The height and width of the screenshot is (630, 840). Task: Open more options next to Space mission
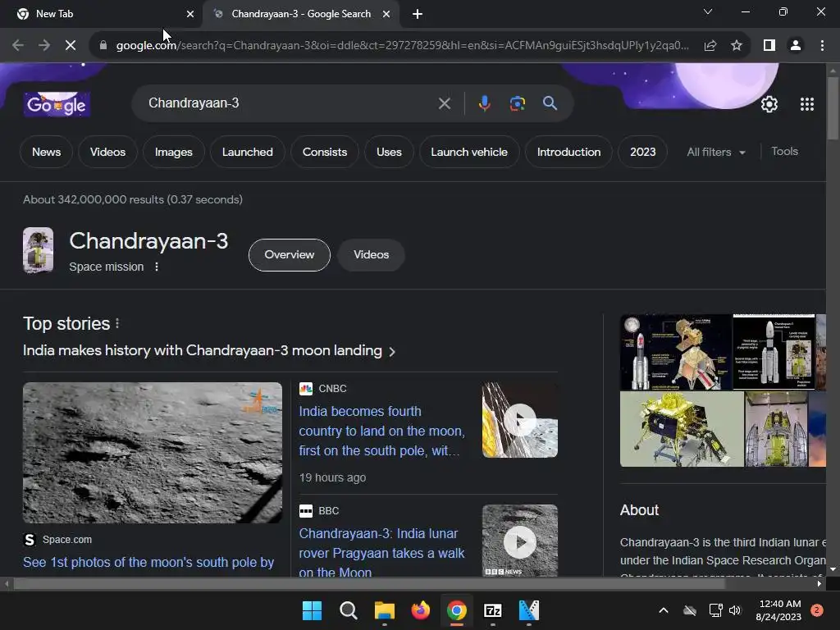click(157, 267)
